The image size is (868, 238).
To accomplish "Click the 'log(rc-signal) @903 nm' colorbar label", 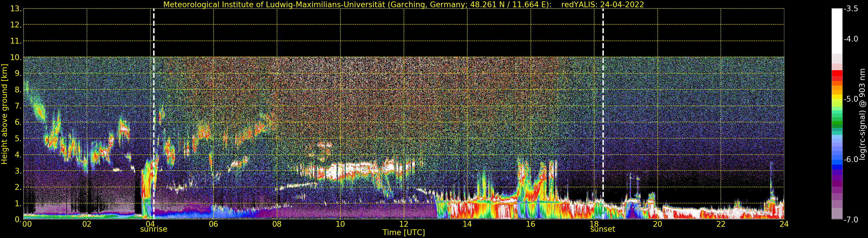I will pos(862,114).
